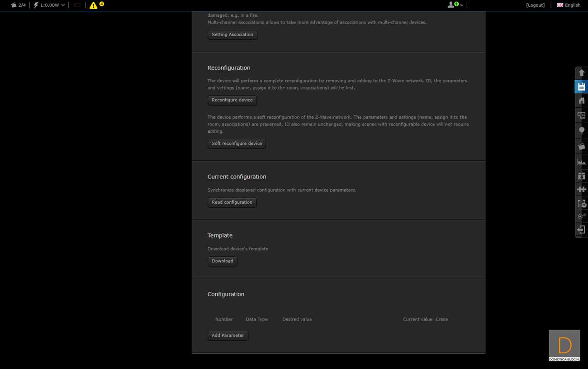Image resolution: width=588 pixels, height=369 pixels.
Task: Click the template Download button
Action: [x=223, y=261]
